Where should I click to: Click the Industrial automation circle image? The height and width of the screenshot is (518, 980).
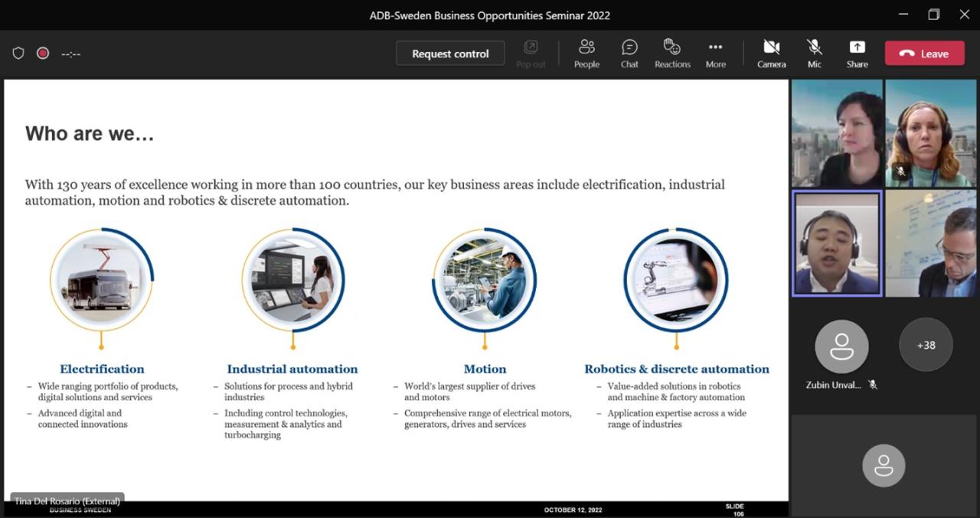292,279
